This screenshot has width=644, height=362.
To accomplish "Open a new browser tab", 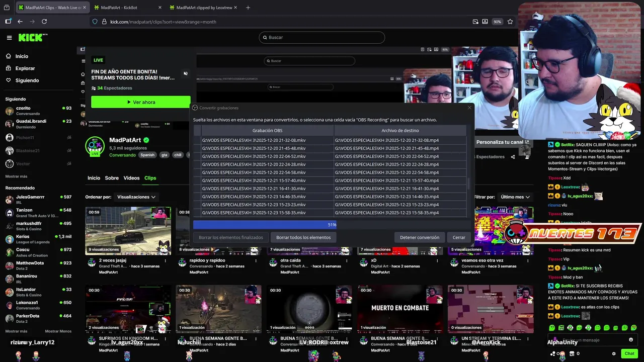I will point(248,8).
